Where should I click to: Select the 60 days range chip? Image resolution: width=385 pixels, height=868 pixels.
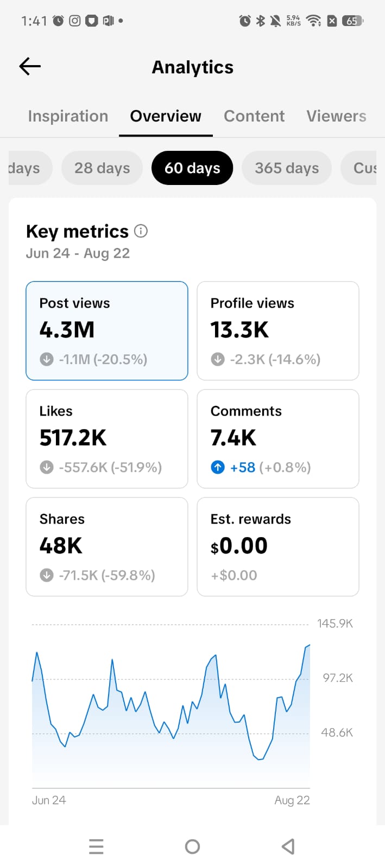(192, 168)
